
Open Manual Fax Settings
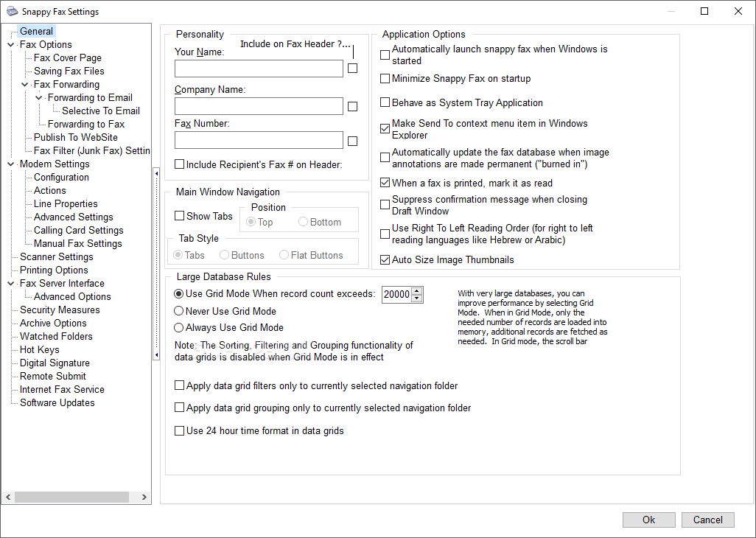point(77,243)
